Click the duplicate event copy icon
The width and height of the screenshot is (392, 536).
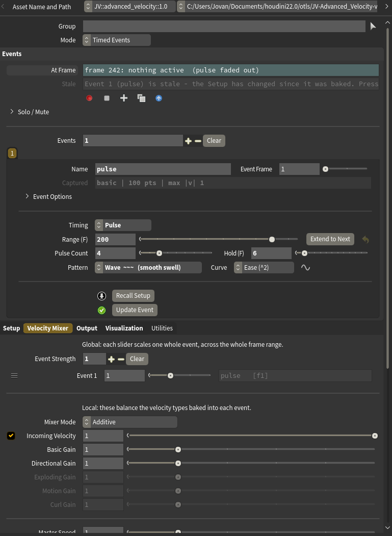142,98
